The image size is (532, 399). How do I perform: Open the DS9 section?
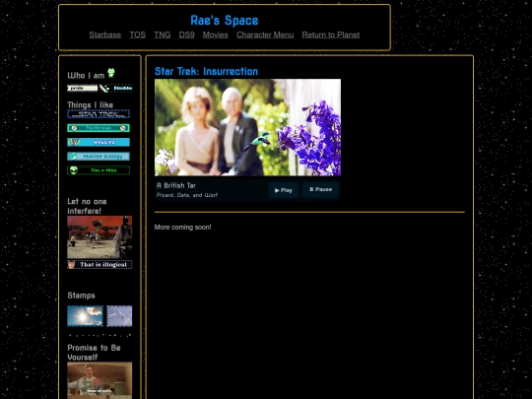(x=186, y=34)
